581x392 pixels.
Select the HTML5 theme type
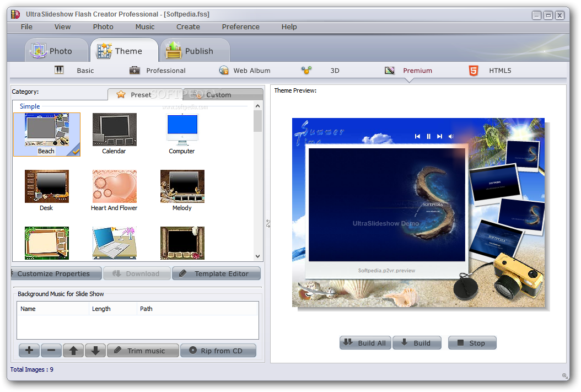click(500, 71)
